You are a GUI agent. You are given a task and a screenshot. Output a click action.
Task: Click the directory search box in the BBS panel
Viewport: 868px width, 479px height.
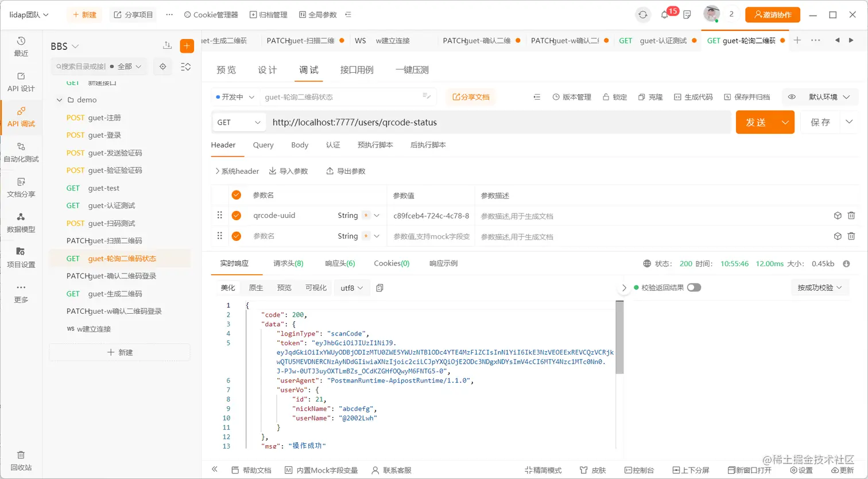coord(80,67)
